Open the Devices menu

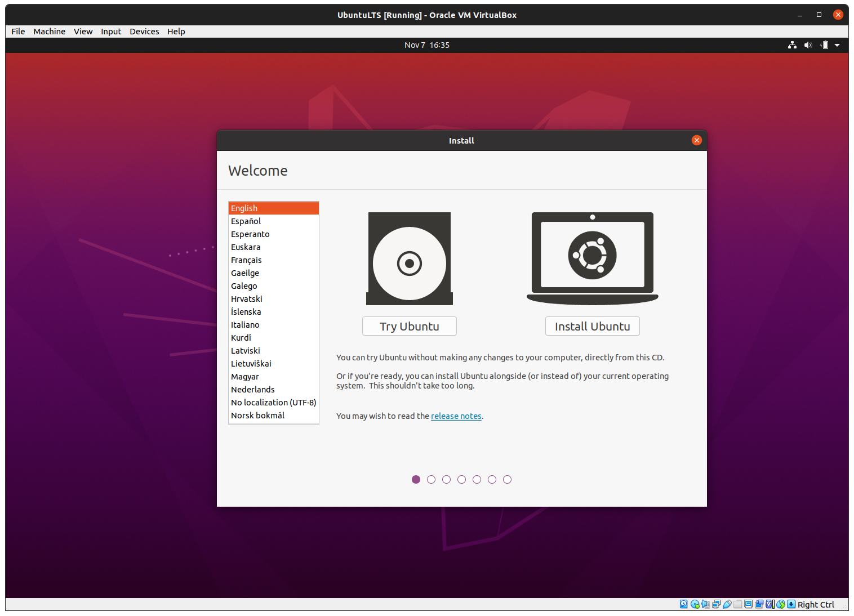pyautogui.click(x=144, y=32)
